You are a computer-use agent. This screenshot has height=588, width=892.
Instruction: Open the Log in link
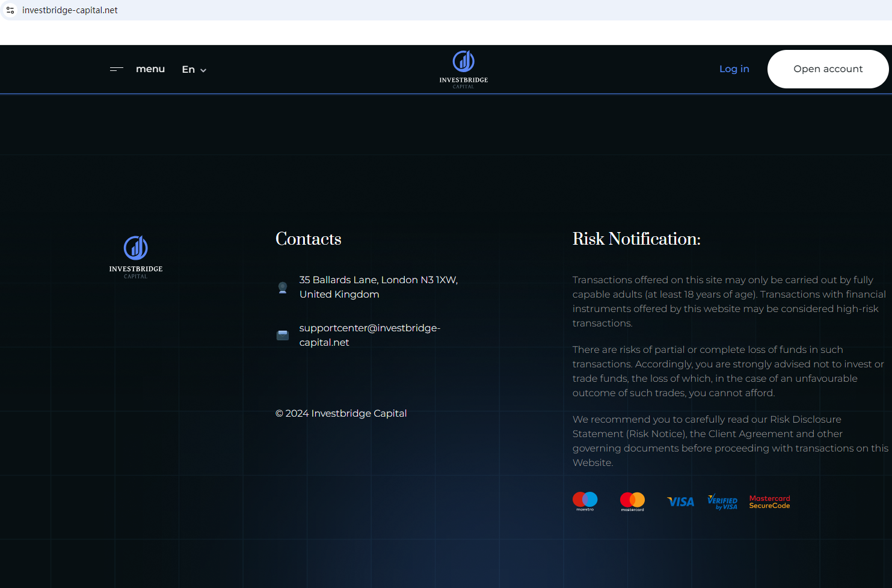(x=734, y=69)
